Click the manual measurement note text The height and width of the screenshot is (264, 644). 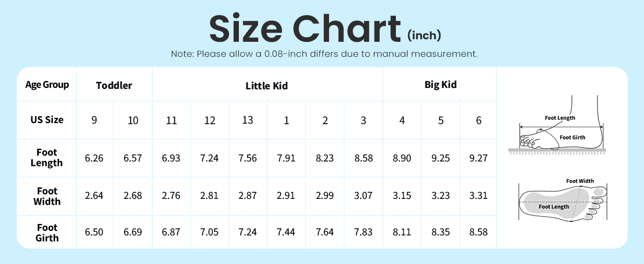click(324, 54)
